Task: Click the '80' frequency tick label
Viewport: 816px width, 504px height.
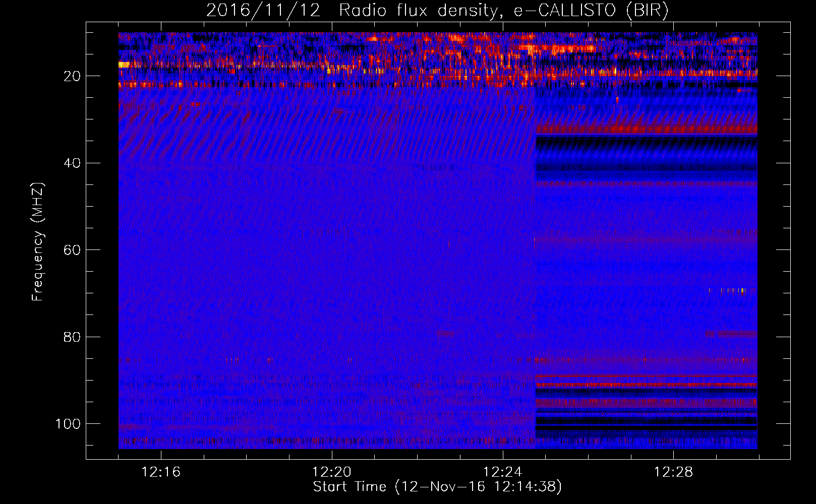Action: [x=73, y=337]
